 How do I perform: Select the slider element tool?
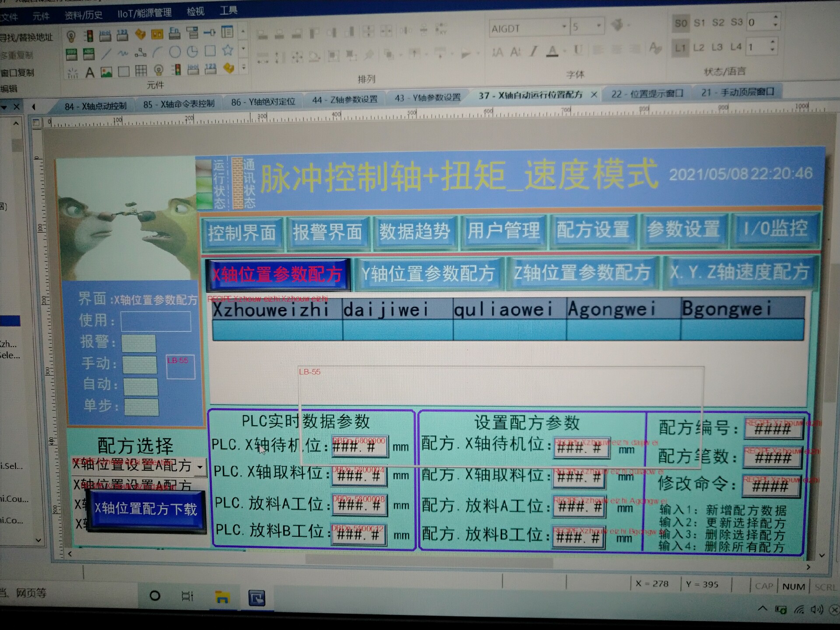pos(210,33)
